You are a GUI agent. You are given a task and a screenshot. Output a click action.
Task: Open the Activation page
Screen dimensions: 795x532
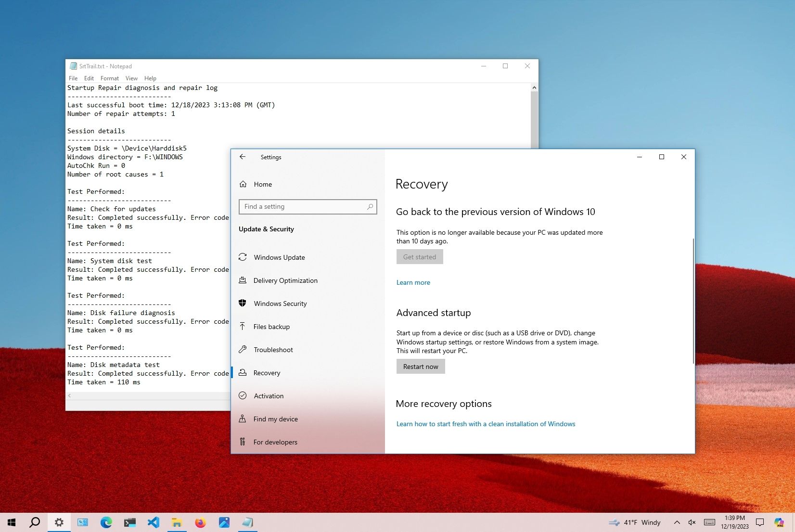269,396
